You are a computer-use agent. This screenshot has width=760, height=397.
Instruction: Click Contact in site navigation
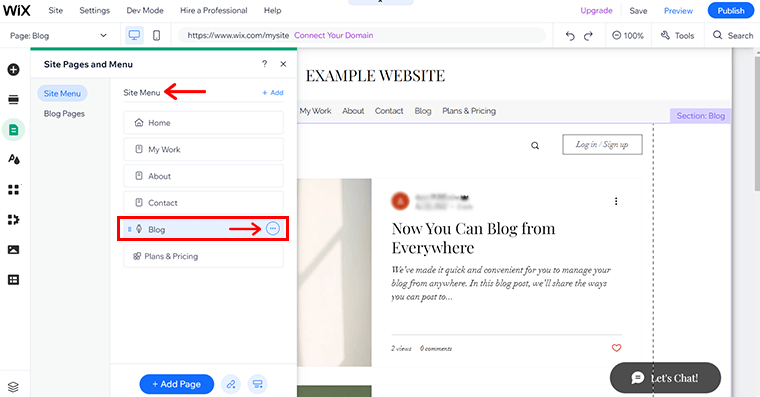(x=389, y=111)
